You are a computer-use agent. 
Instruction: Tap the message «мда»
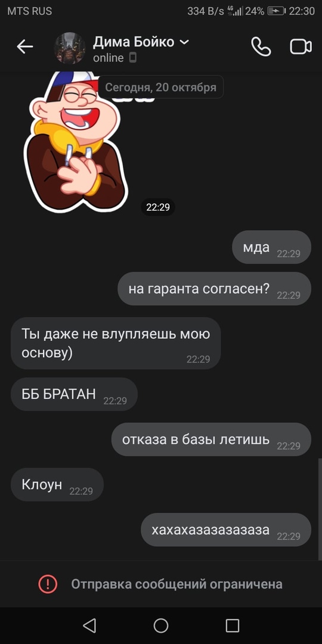[271, 247]
